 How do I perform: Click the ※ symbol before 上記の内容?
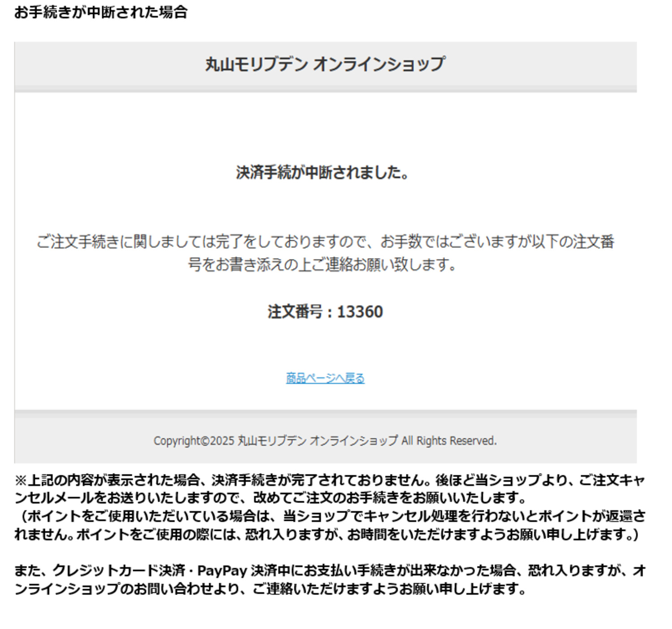click(x=21, y=481)
